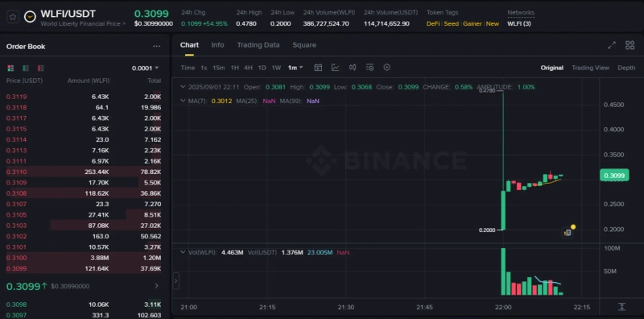Open the 0.0001 price precision dropdown
The width and height of the screenshot is (644, 319).
click(x=145, y=68)
